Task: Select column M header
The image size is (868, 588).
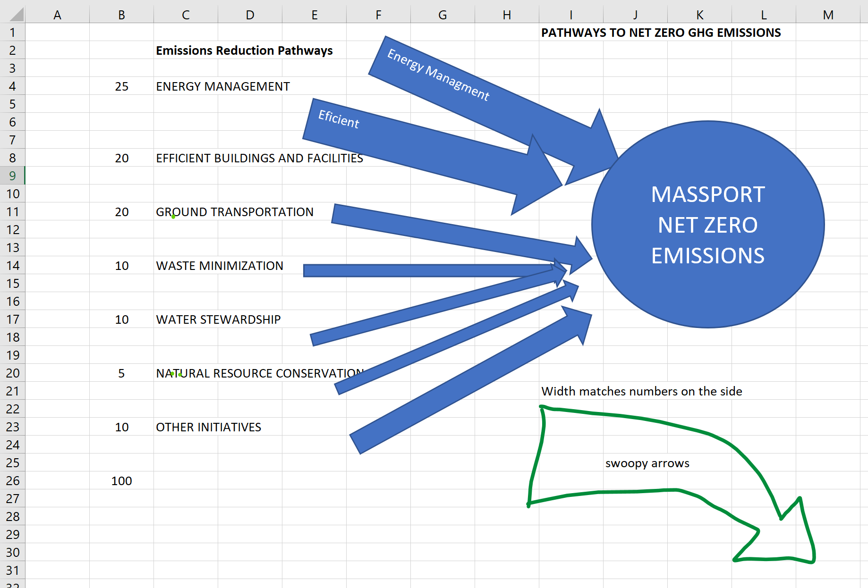Action: click(x=828, y=15)
